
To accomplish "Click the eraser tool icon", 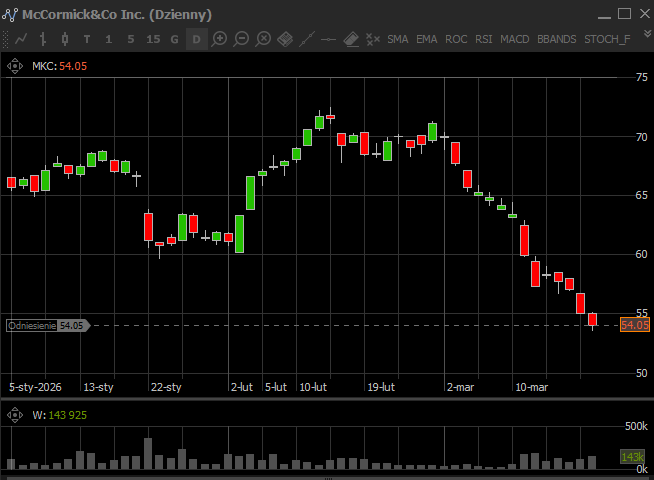I will [x=351, y=39].
